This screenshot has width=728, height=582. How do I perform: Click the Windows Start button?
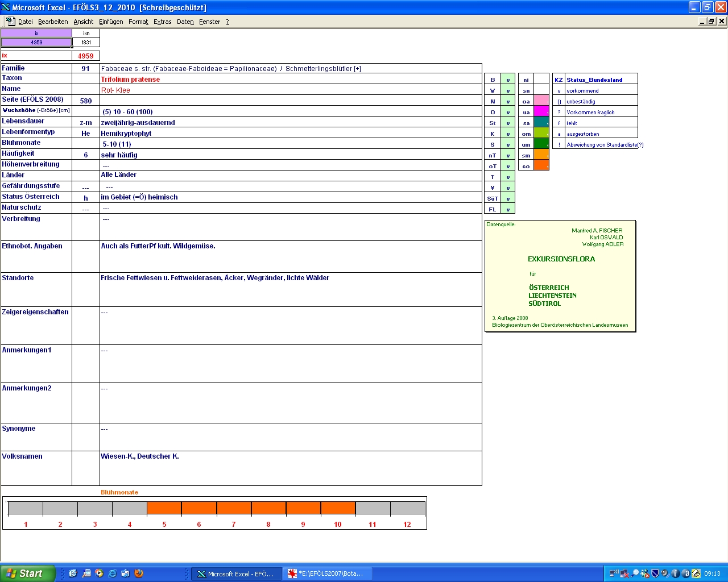click(28, 573)
